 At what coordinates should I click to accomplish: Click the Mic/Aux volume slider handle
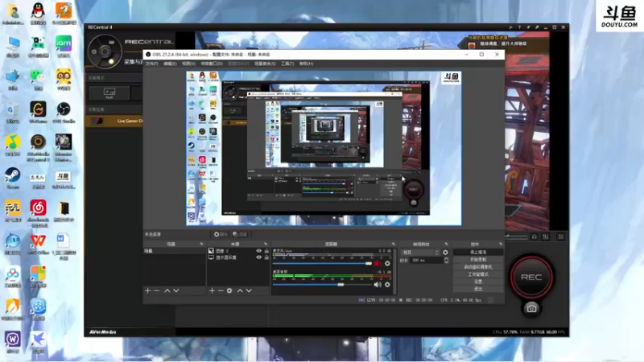369,264
